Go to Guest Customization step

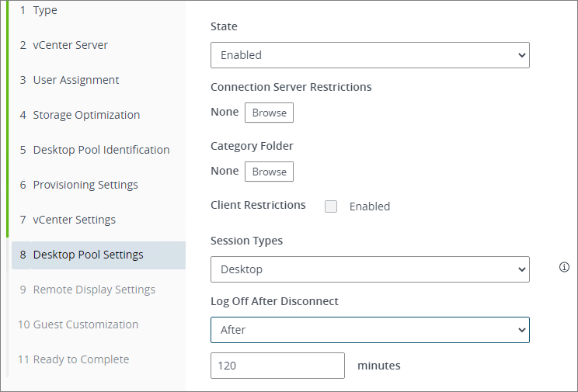85,324
